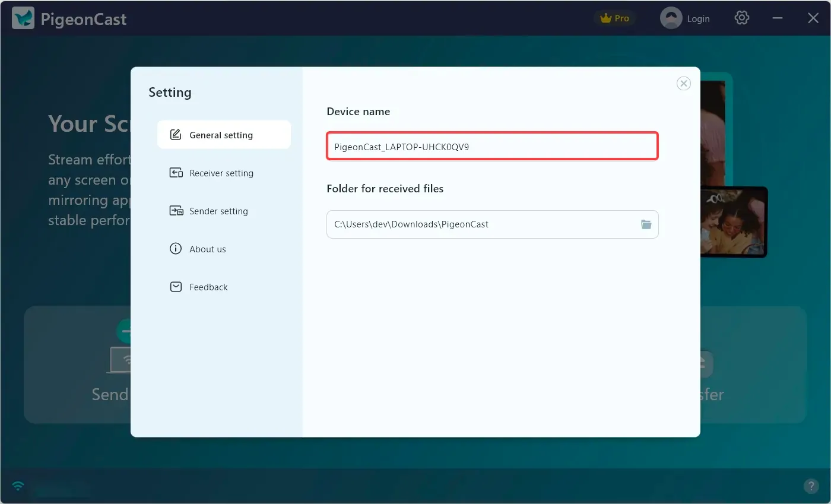This screenshot has height=504, width=831.
Task: Click the Setting dialog title
Action: pyautogui.click(x=170, y=93)
